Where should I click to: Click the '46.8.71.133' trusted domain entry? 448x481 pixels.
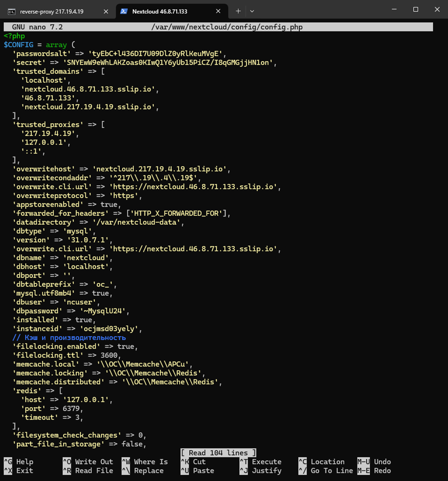point(48,98)
